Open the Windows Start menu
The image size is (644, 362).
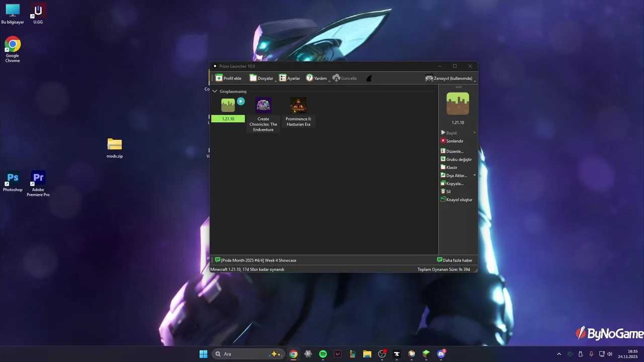point(203,354)
